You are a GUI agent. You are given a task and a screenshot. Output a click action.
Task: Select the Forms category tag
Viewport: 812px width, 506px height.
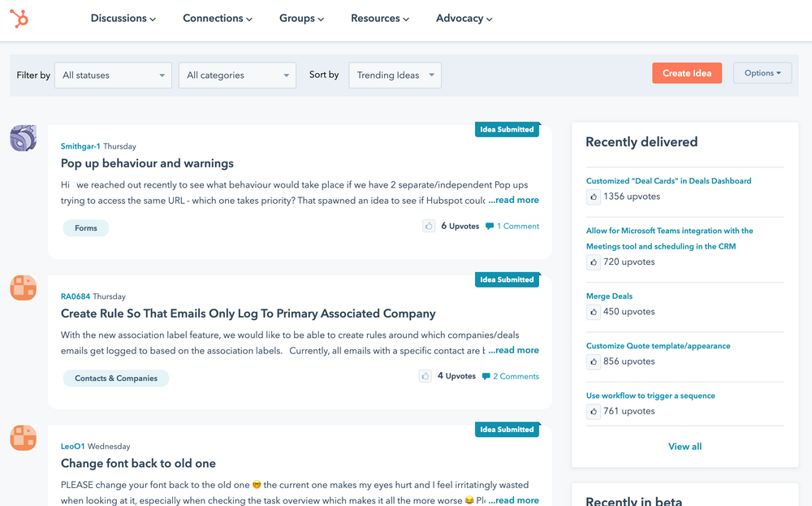[85, 228]
